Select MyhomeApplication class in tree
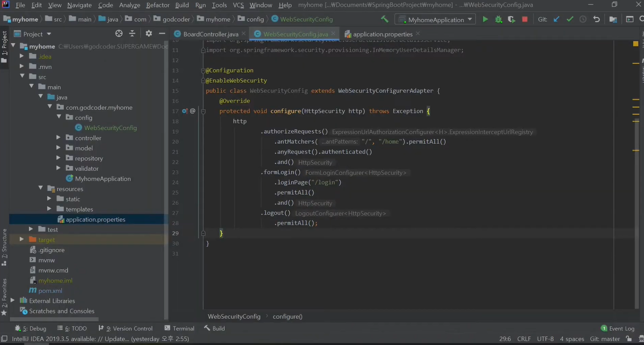The image size is (644, 345). (103, 179)
